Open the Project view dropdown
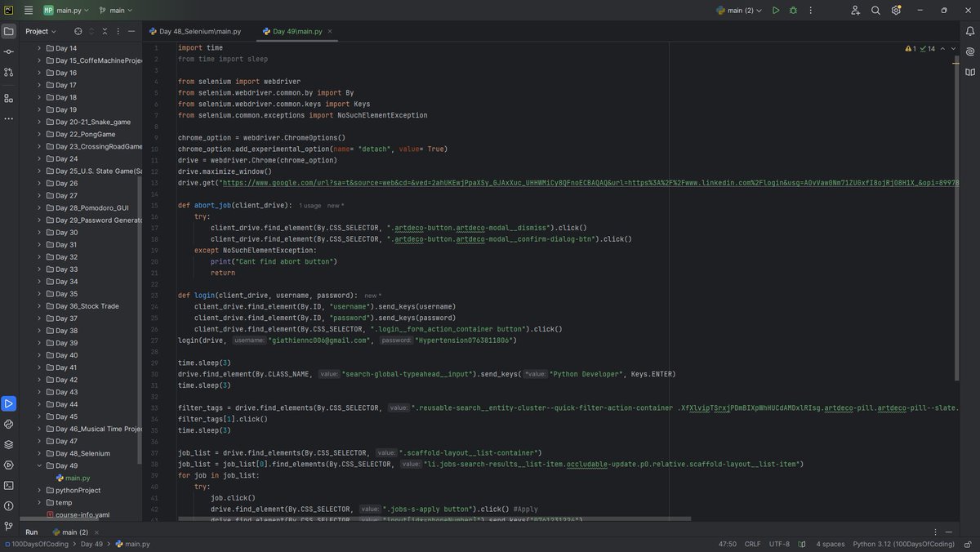This screenshot has height=552, width=980. [41, 31]
